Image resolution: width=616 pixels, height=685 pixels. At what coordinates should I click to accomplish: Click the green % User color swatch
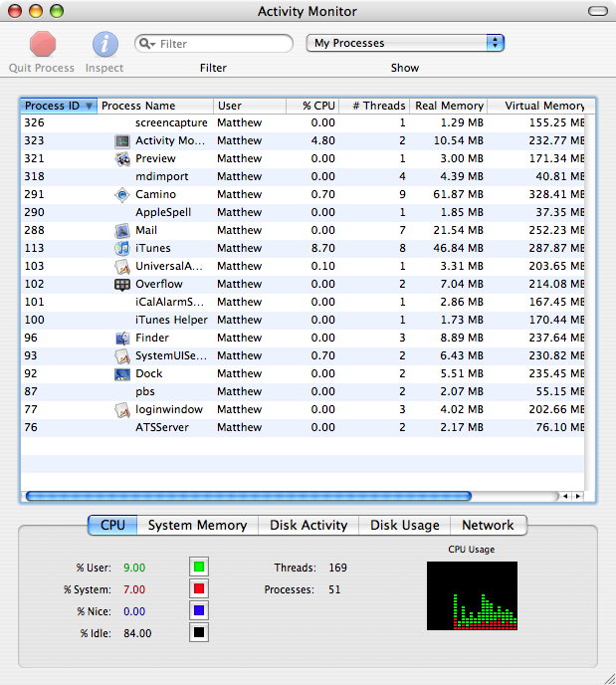(x=199, y=568)
